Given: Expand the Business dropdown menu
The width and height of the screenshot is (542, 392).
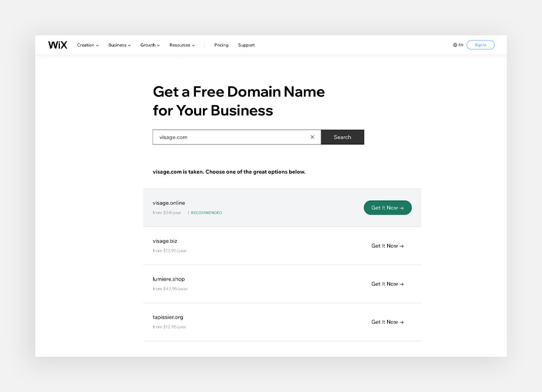Looking at the screenshot, I should [x=119, y=45].
